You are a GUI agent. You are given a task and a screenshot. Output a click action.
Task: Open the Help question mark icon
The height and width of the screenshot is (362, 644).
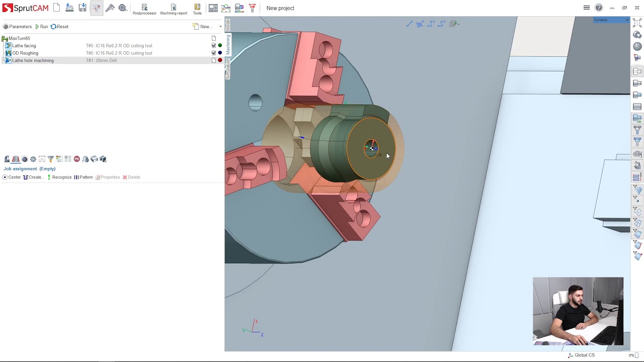tap(599, 8)
